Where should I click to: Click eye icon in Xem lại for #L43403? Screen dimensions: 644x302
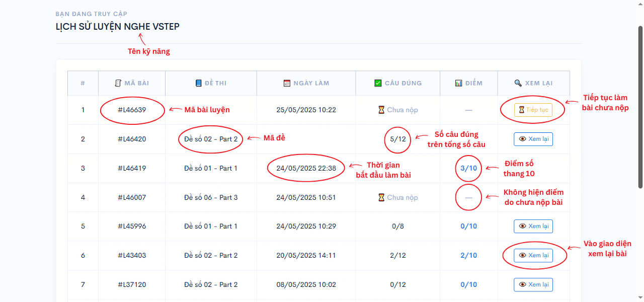click(x=523, y=255)
